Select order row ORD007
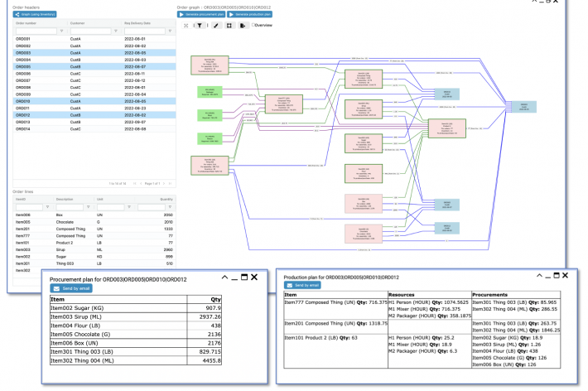 point(23,80)
